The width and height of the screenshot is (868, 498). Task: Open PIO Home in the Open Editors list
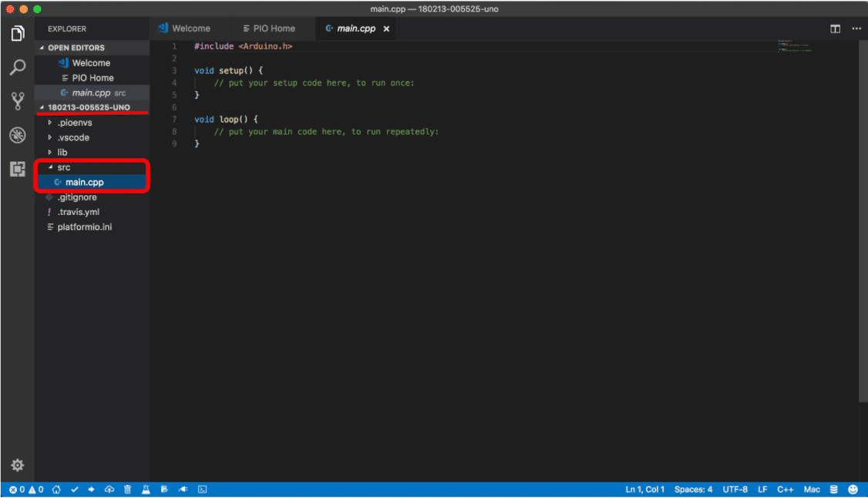click(x=92, y=78)
